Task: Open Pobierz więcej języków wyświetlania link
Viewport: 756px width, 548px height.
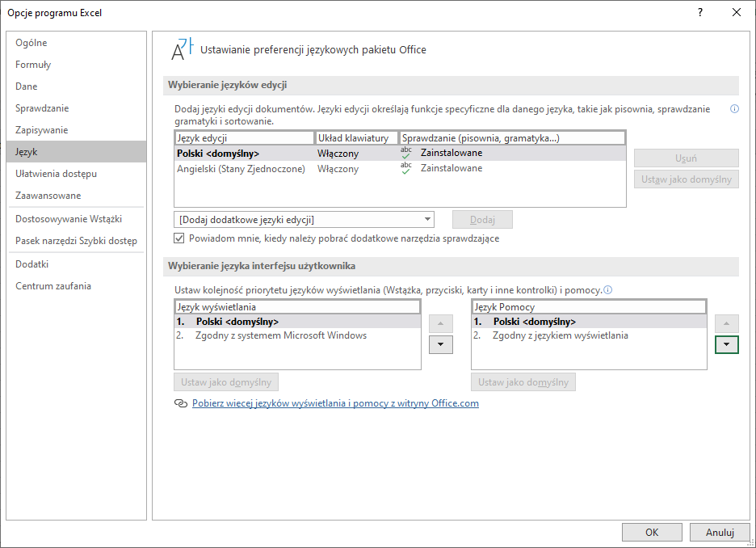Action: [x=335, y=403]
